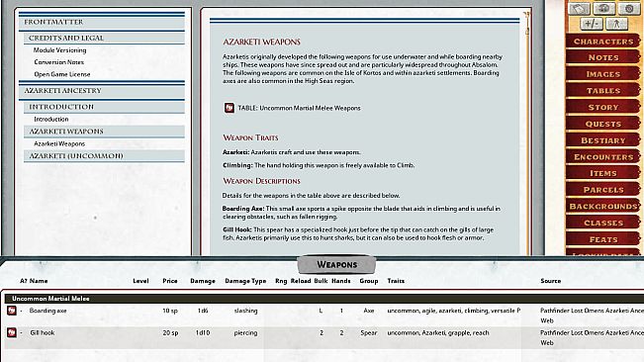Open the Uncommon Martial Melee Weapons table link icon
The image size is (644, 362).
click(x=230, y=108)
